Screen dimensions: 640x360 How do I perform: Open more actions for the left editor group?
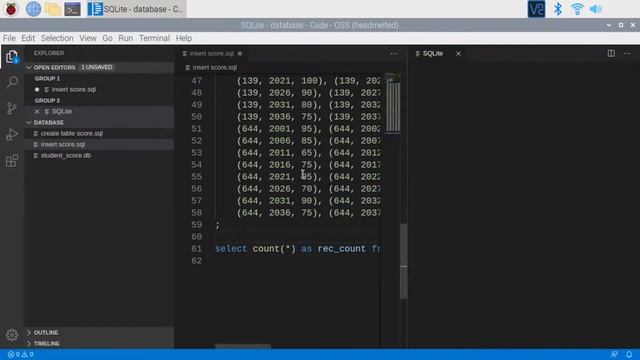393,53
